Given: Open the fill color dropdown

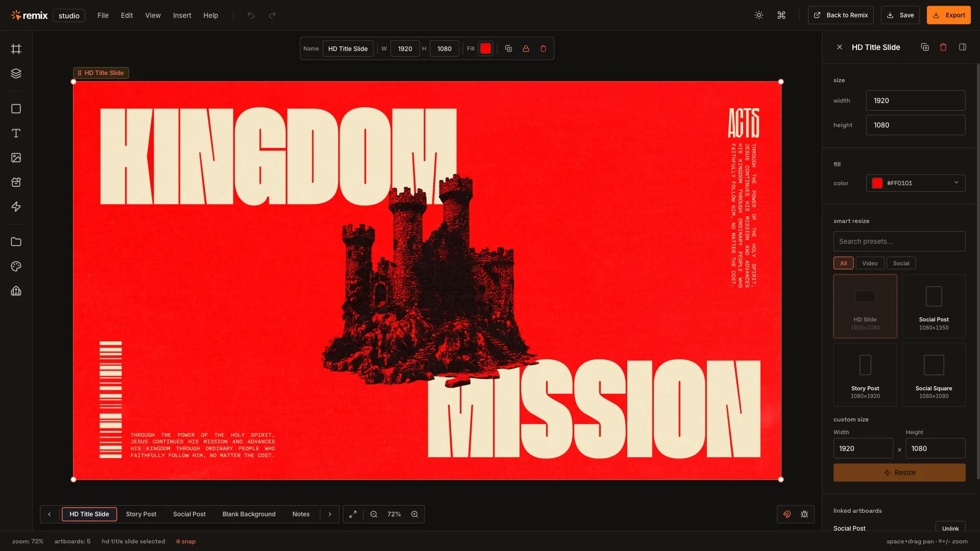Looking at the screenshot, I should pyautogui.click(x=916, y=183).
